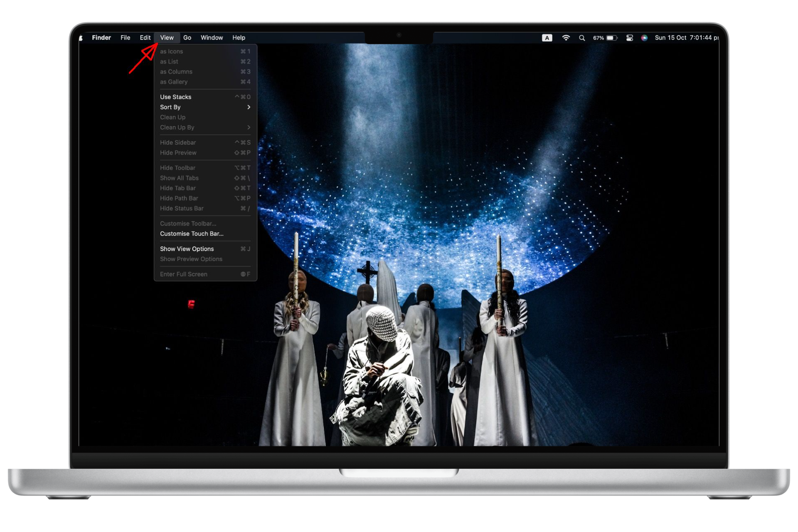The height and width of the screenshot is (532, 798).
Task: Choose Show View Options
Action: click(x=187, y=249)
